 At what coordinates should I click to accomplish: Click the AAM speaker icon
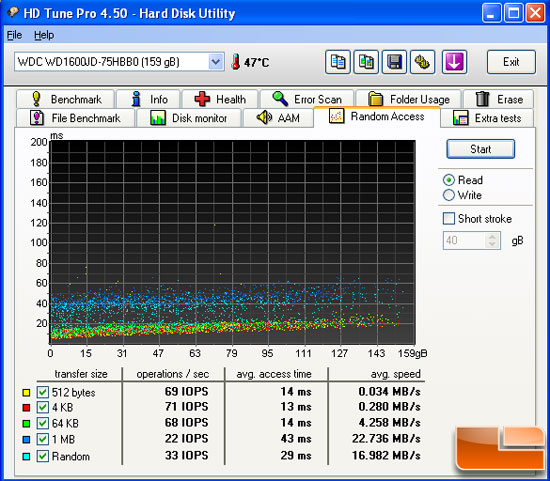click(x=264, y=118)
